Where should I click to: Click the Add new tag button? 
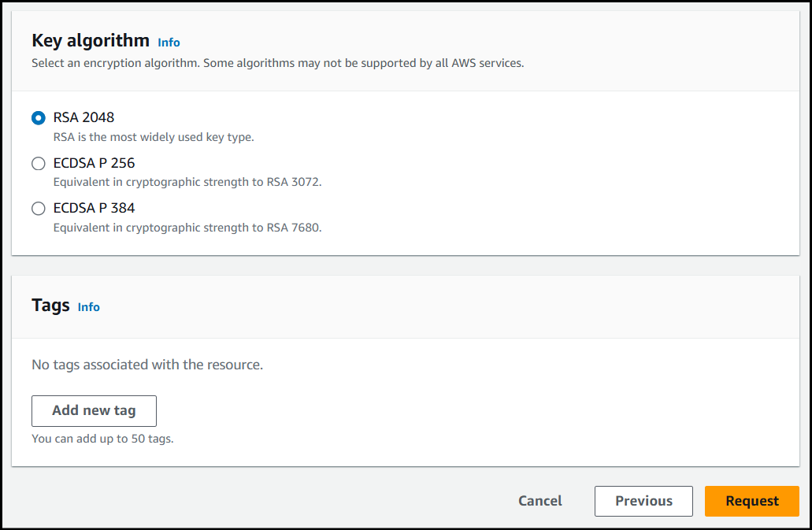(94, 410)
